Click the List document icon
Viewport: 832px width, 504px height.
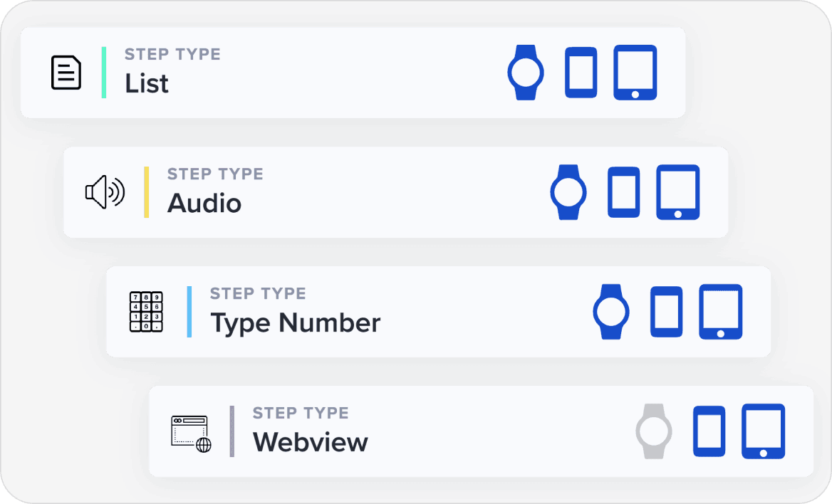66,73
